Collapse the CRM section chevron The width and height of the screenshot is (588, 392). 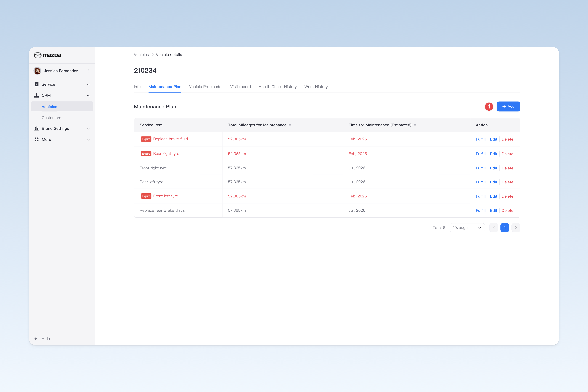click(x=88, y=96)
